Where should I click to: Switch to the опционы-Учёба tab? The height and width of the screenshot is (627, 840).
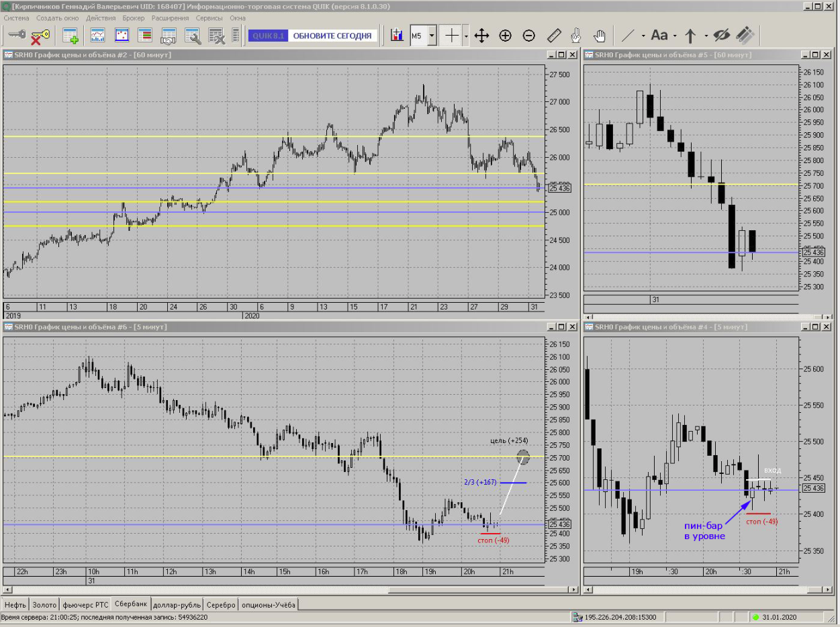point(268,604)
